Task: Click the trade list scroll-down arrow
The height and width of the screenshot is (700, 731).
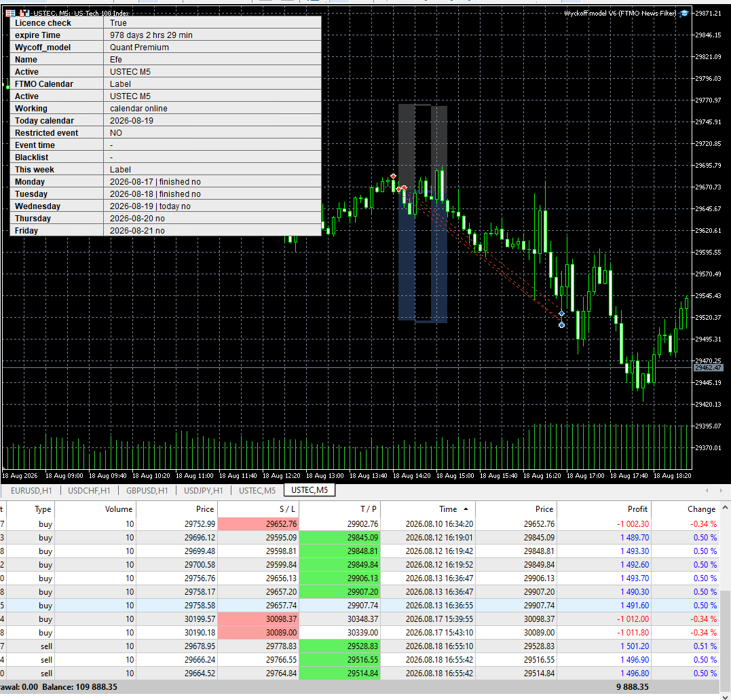Action: pyautogui.click(x=725, y=697)
